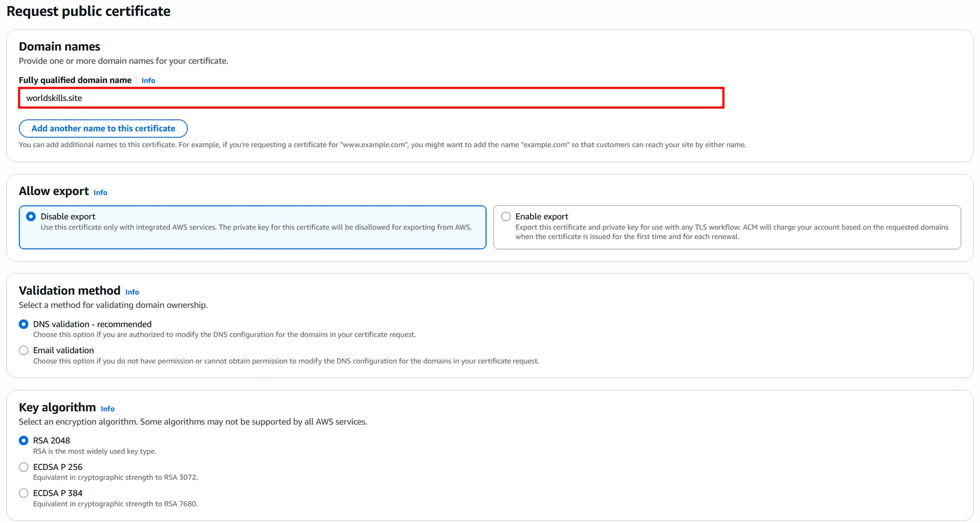980x523 pixels.
Task: Click the www.example.com help text paragraph
Action: click(x=382, y=145)
